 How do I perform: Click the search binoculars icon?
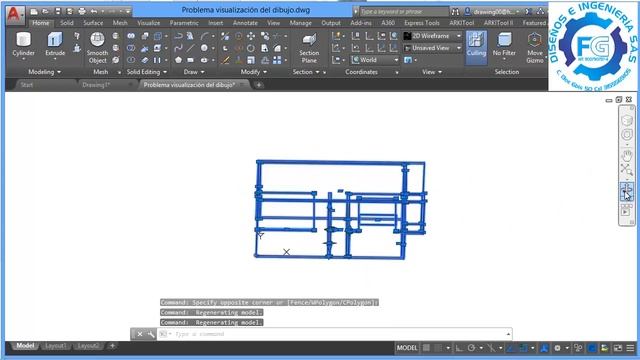click(455, 12)
